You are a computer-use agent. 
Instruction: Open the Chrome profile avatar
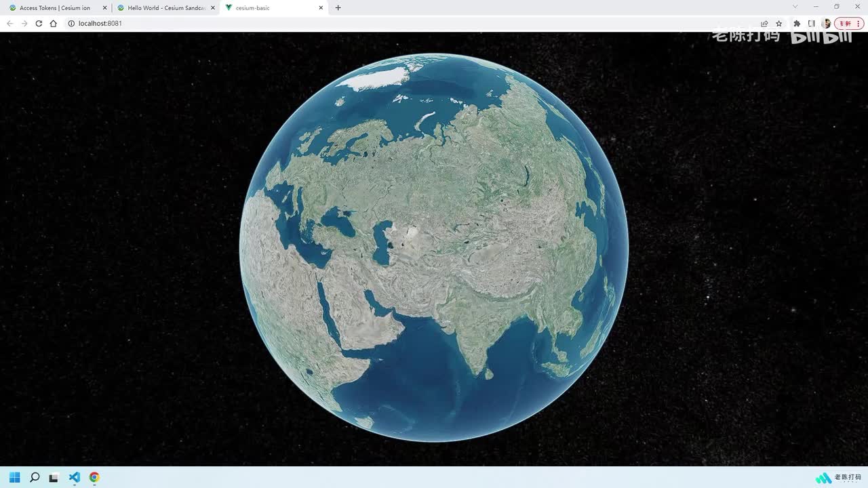(826, 23)
